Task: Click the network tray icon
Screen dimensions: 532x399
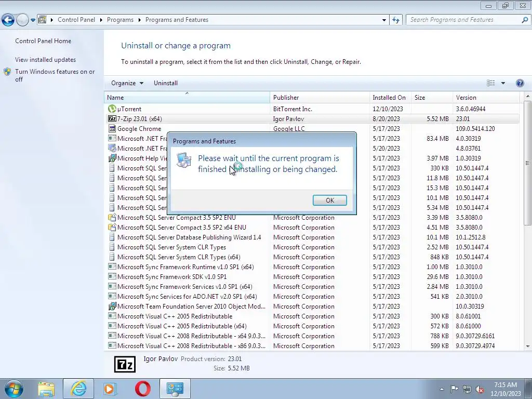Action: pos(467,389)
